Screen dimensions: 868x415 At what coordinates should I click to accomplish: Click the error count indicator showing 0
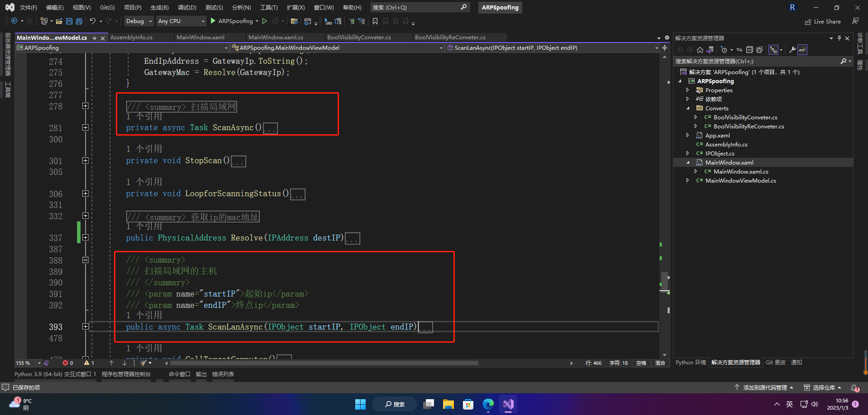68,363
